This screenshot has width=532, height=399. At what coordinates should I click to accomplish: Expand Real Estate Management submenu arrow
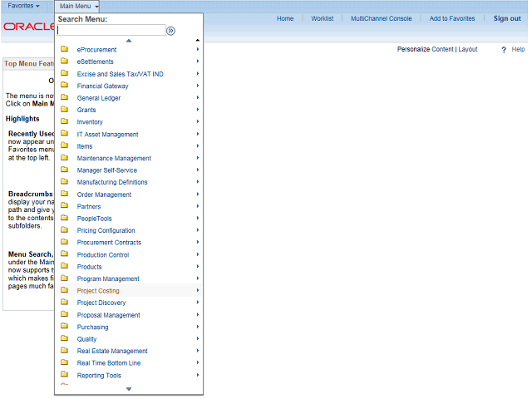[198, 351]
